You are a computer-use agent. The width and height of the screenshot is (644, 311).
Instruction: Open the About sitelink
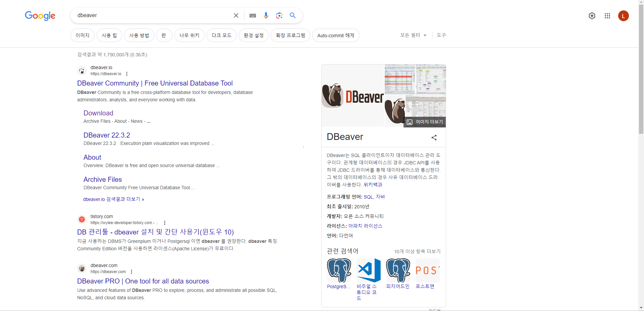pyautogui.click(x=92, y=157)
